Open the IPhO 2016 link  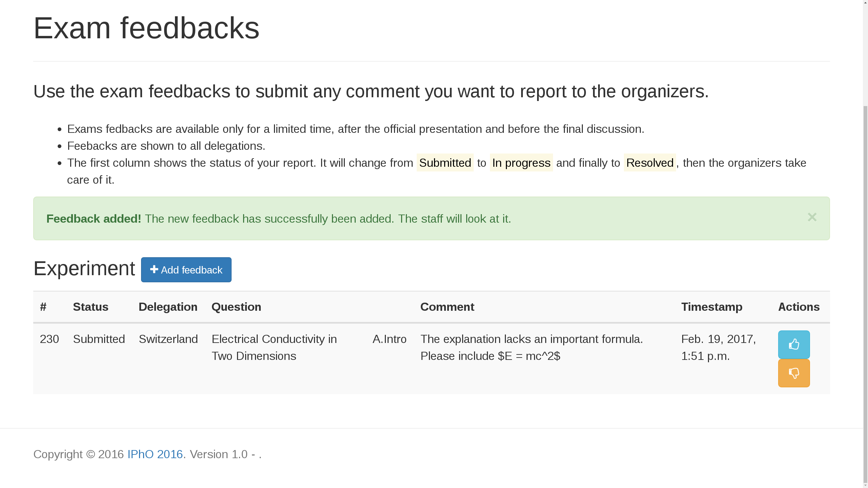[155, 454]
